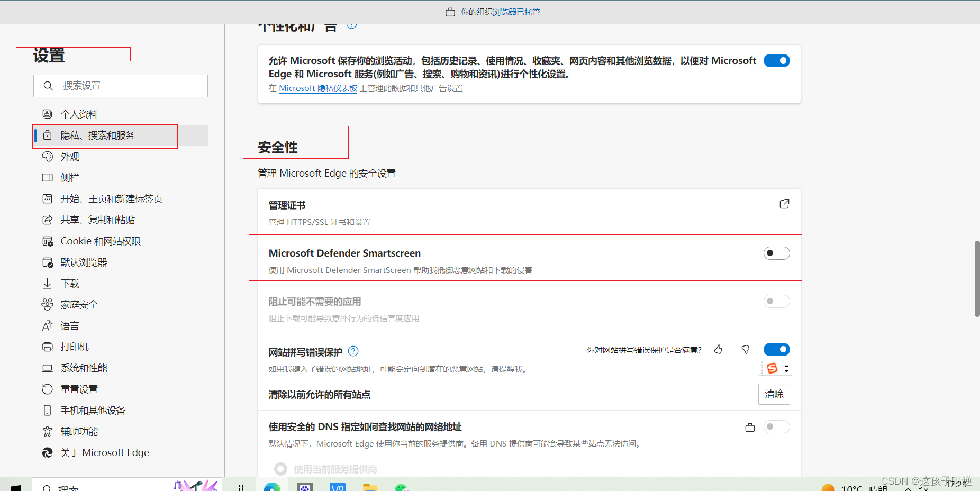Open Sogou input toolbar dropdown arrow
The width and height of the screenshot is (980, 491).
click(786, 369)
